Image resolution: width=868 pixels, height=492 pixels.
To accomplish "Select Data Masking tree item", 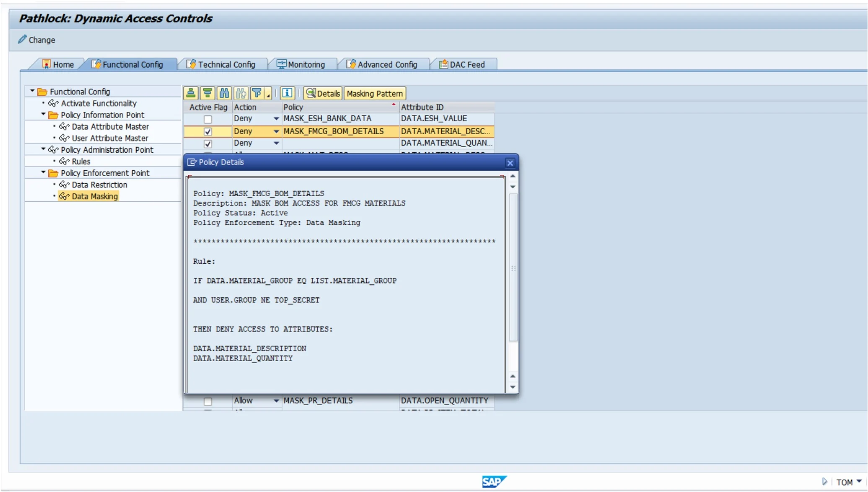I will tap(95, 196).
